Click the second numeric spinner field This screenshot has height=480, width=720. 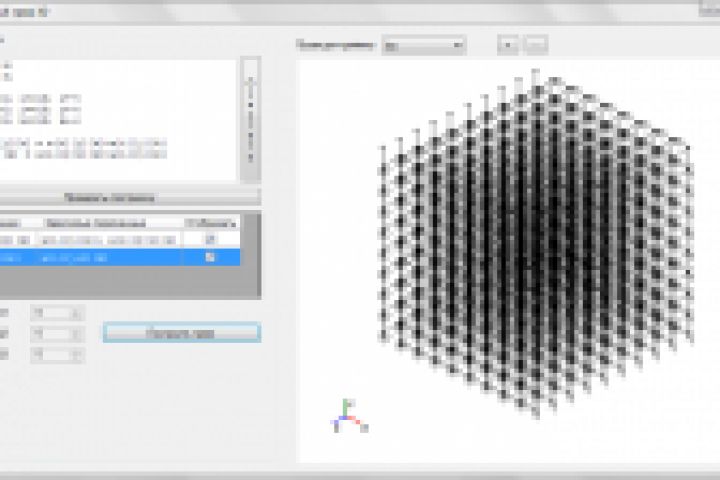(57, 334)
